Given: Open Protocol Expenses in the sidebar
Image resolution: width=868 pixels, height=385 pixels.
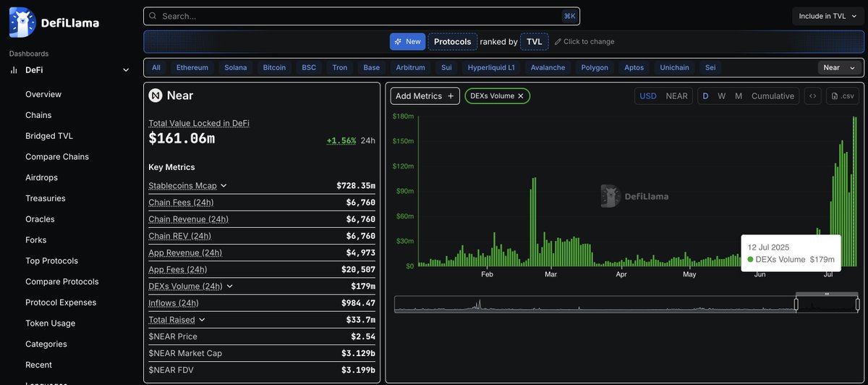Looking at the screenshot, I should point(61,302).
